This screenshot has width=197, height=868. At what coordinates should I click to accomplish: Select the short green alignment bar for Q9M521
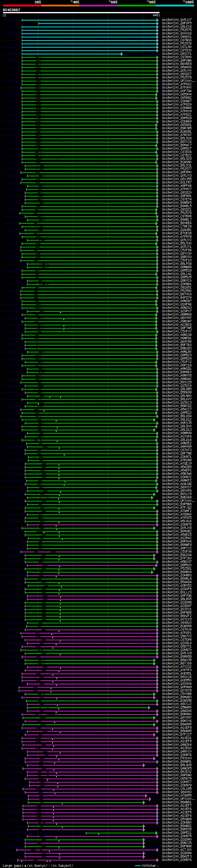122,833
